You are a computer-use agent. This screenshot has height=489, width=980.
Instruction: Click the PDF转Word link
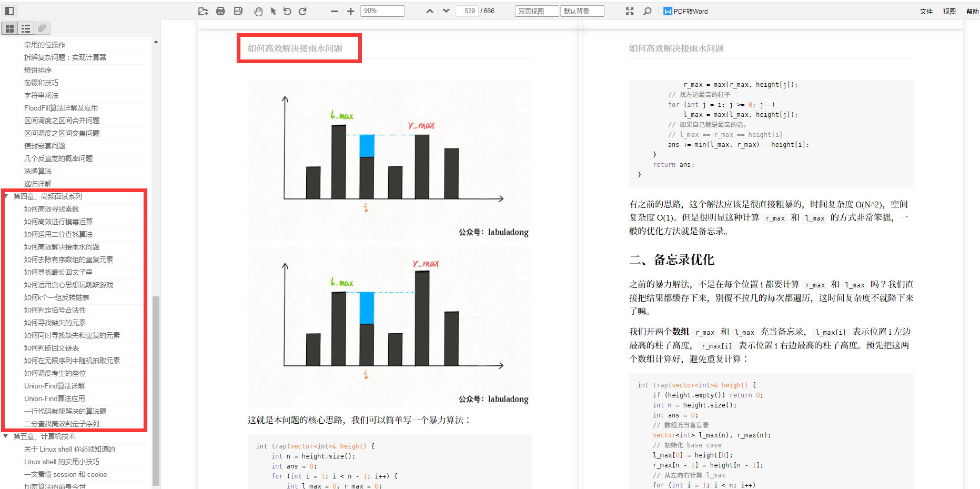click(x=685, y=11)
